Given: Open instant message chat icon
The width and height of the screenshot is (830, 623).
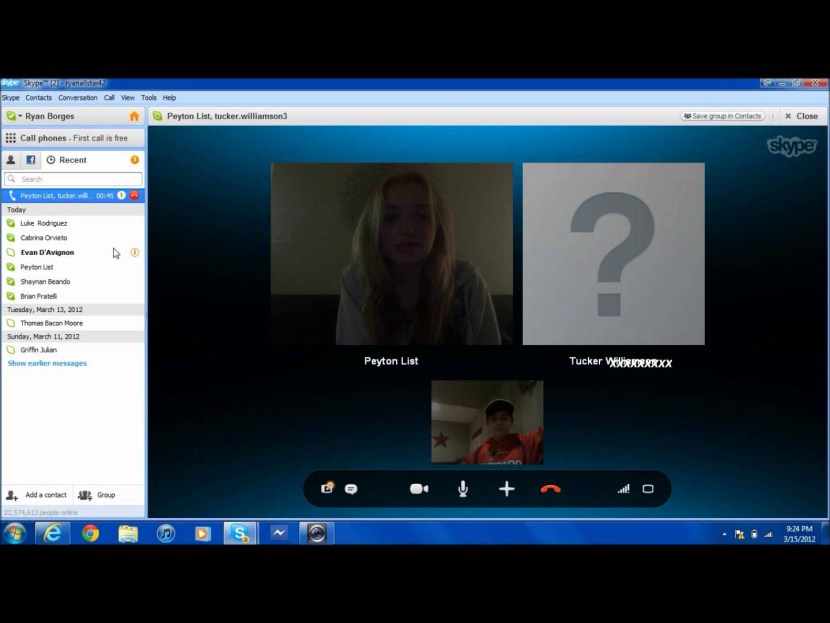Looking at the screenshot, I should point(351,489).
